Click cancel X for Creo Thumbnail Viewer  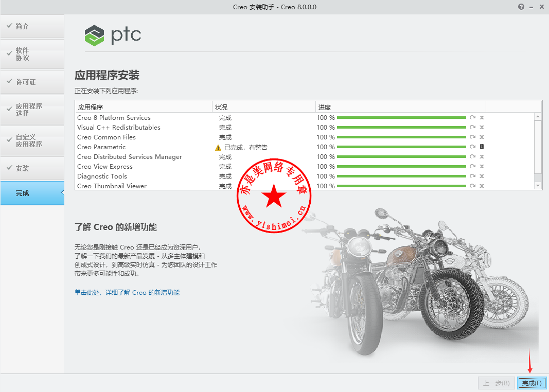[x=482, y=186]
